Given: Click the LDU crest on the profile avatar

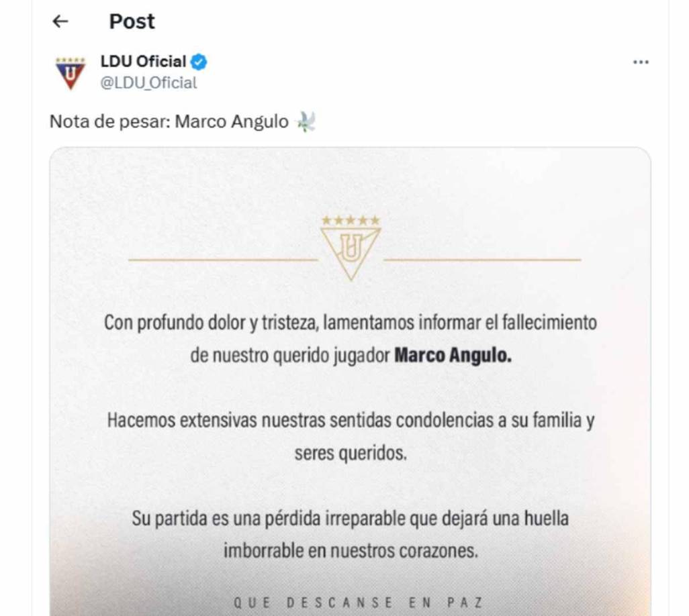Looking at the screenshot, I should click(x=70, y=70).
